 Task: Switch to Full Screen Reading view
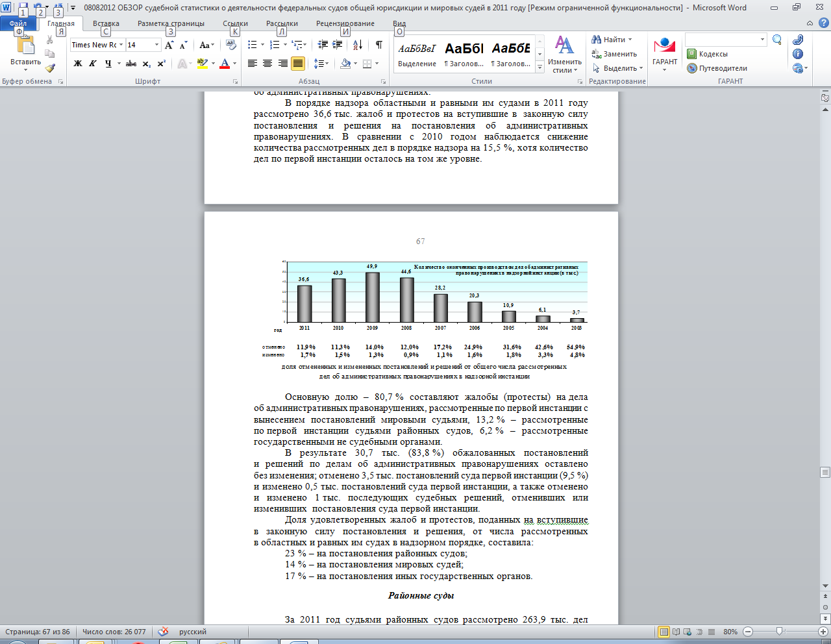coord(676,632)
